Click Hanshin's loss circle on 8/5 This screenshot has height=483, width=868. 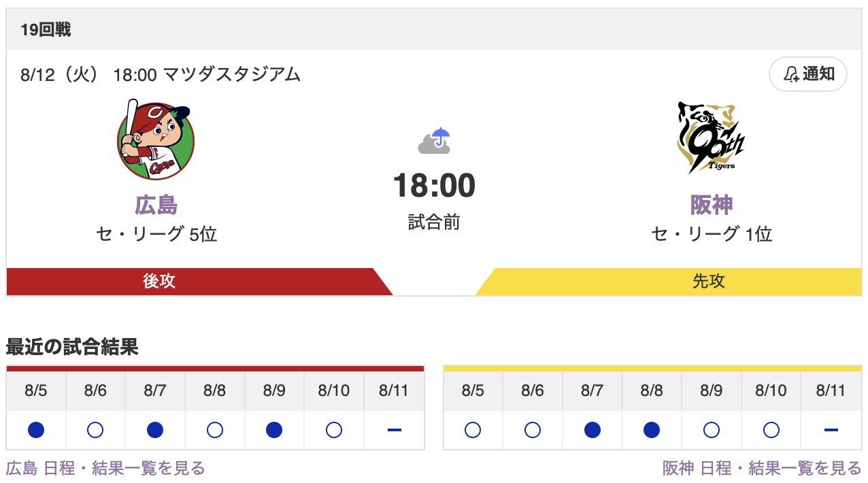coord(472,430)
